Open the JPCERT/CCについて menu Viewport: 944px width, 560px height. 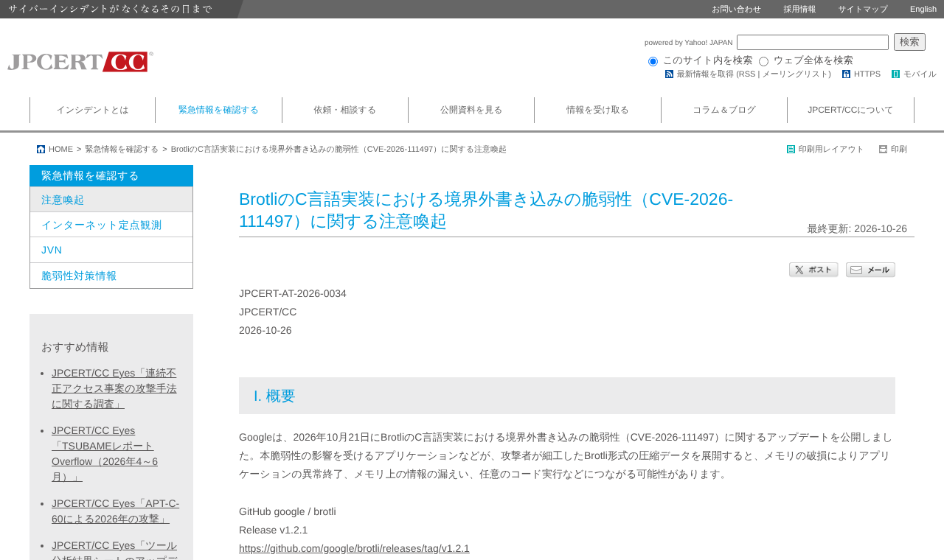coord(850,110)
